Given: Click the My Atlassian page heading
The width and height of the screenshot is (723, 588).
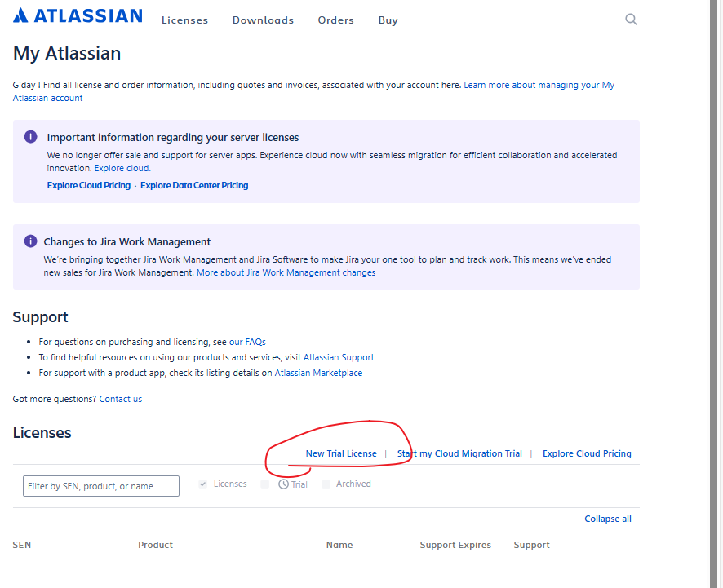Looking at the screenshot, I should tap(67, 54).
